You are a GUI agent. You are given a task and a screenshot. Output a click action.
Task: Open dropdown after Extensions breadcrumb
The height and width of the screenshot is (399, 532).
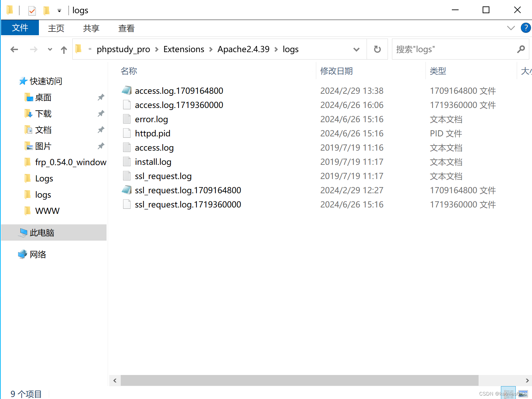(x=211, y=49)
